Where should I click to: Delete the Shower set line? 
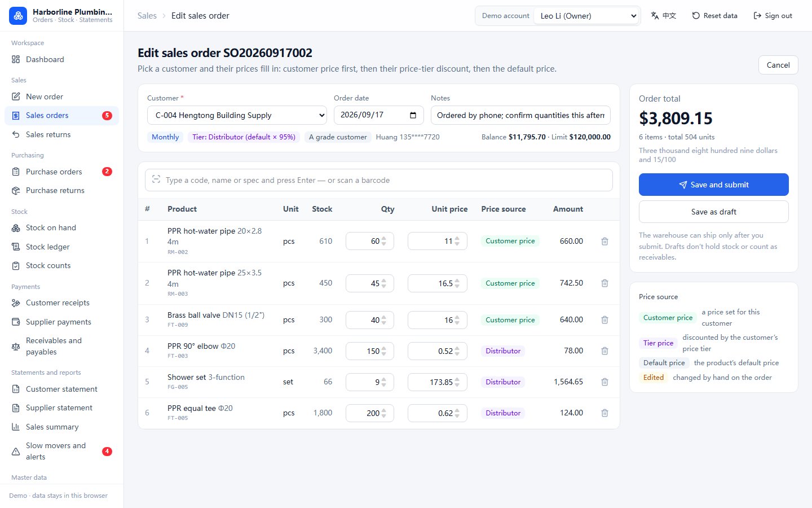point(604,382)
